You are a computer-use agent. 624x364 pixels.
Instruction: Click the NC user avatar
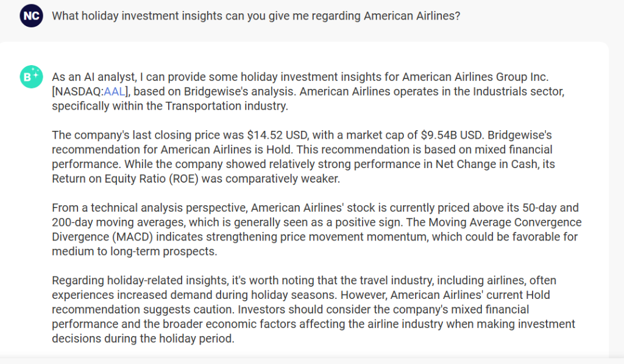[x=32, y=16]
